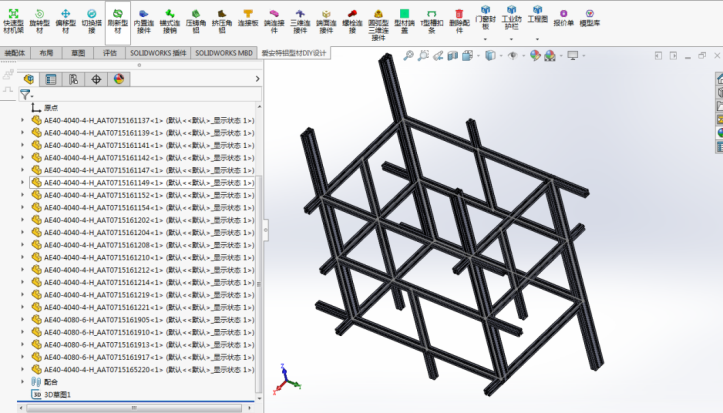
Task: Expand the AAT0715161137 component node
Action: (22, 120)
